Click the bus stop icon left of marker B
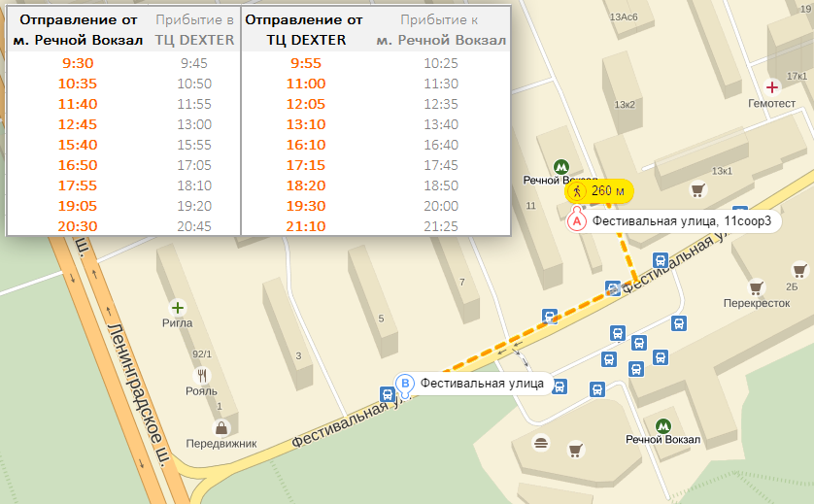Screen dimensions: 814x504 click(x=387, y=394)
